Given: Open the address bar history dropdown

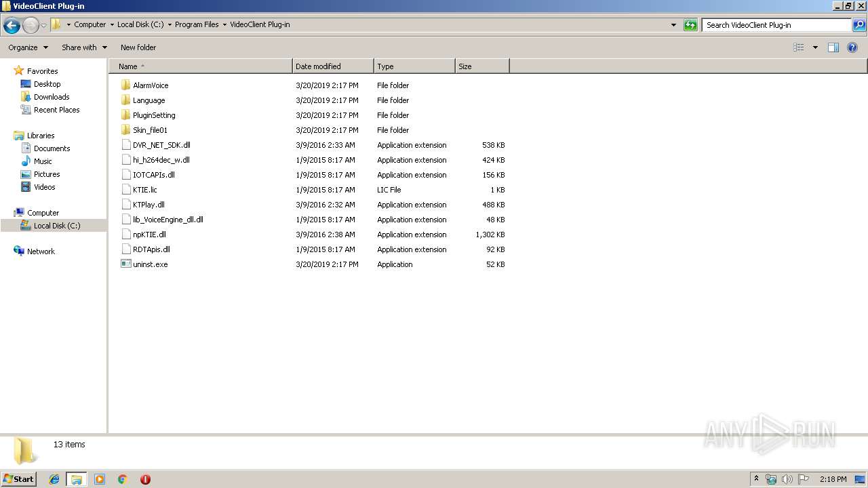Looking at the screenshot, I should (673, 25).
